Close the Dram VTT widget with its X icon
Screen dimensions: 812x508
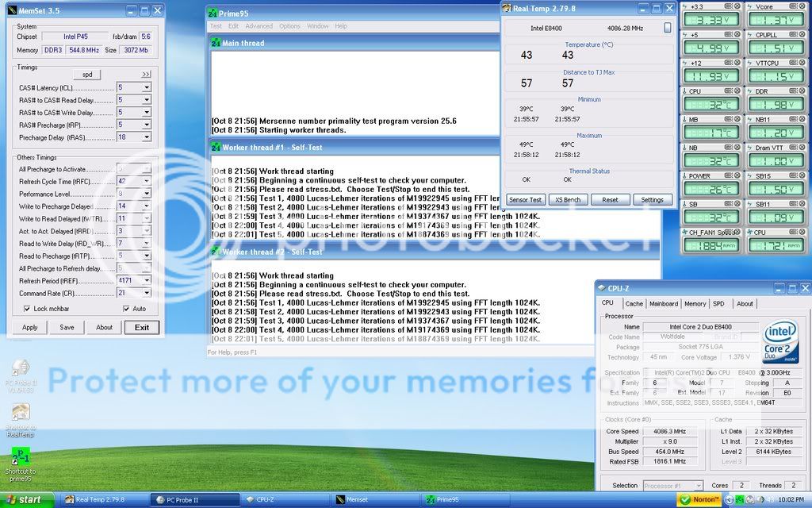802,147
